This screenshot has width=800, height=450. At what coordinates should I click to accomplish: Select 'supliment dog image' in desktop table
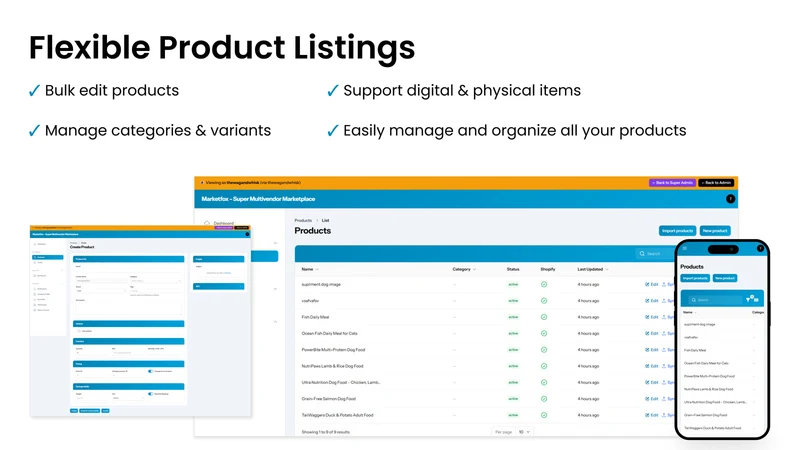(x=321, y=285)
